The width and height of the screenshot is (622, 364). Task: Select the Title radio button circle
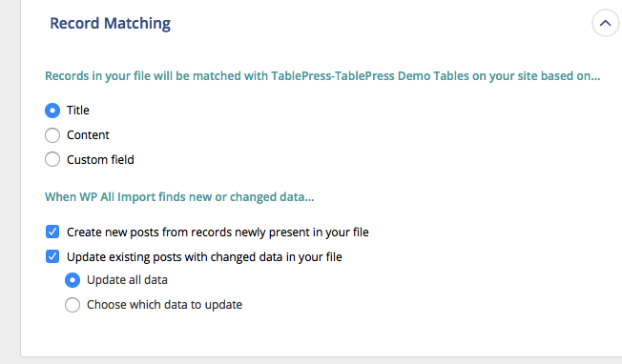[x=52, y=111]
